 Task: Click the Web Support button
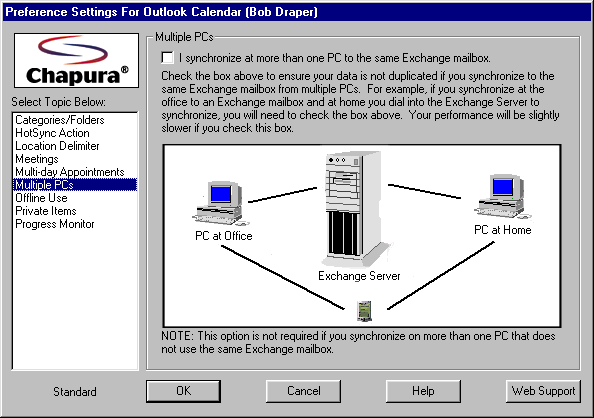point(543,391)
